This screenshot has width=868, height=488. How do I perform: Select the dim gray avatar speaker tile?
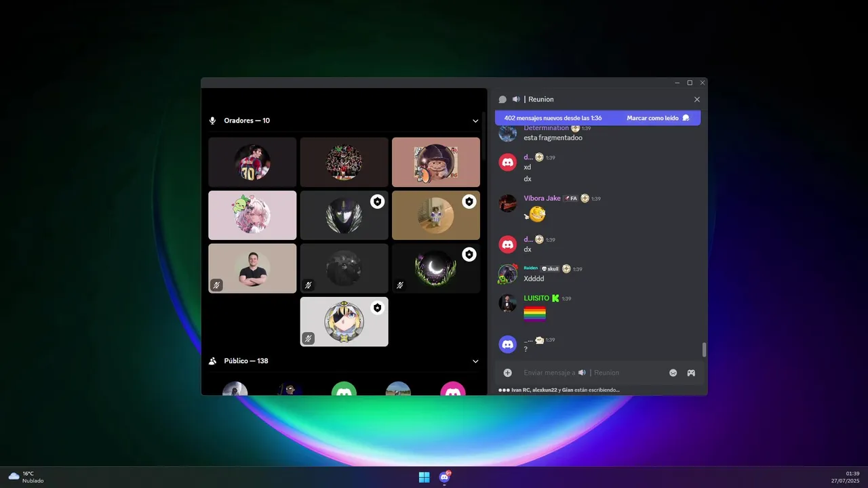point(344,268)
